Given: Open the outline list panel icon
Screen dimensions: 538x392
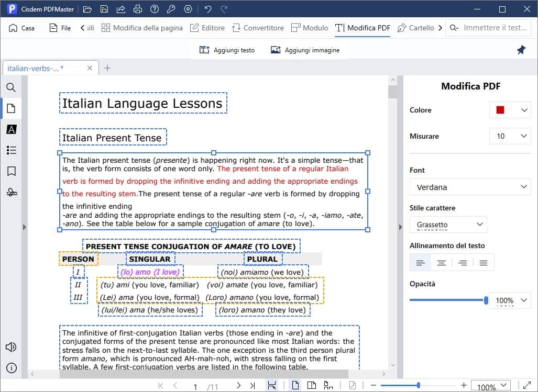Looking at the screenshot, I should coord(10,150).
